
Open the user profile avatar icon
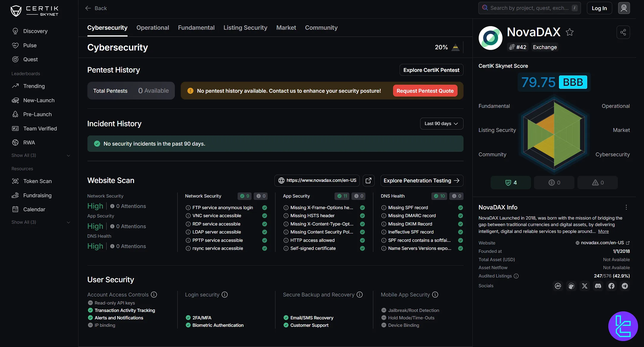pyautogui.click(x=624, y=8)
